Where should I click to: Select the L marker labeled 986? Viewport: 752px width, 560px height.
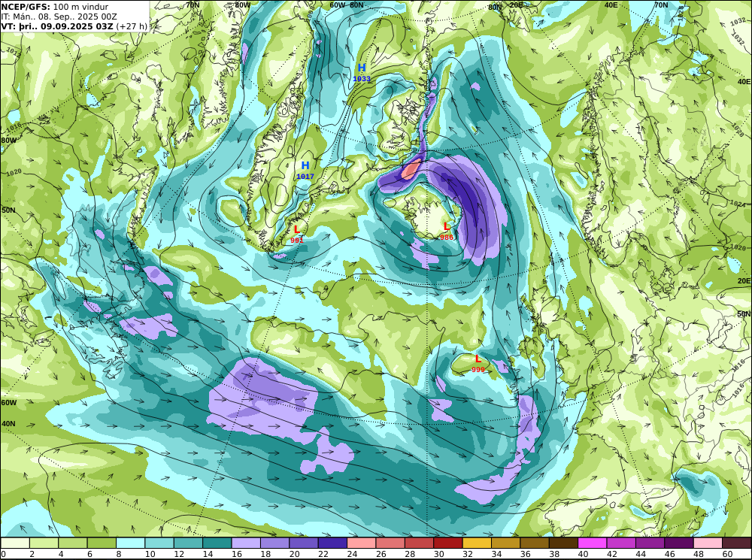(x=447, y=226)
